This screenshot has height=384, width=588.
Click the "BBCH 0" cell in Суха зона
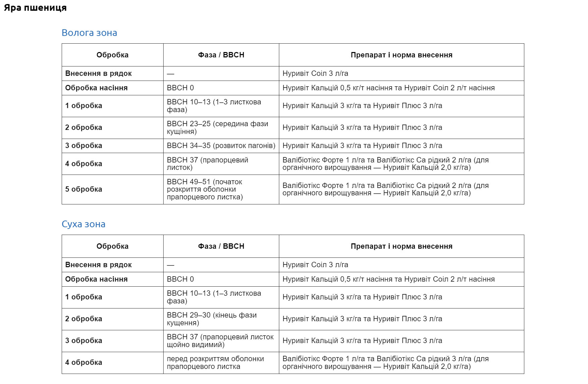pos(221,279)
